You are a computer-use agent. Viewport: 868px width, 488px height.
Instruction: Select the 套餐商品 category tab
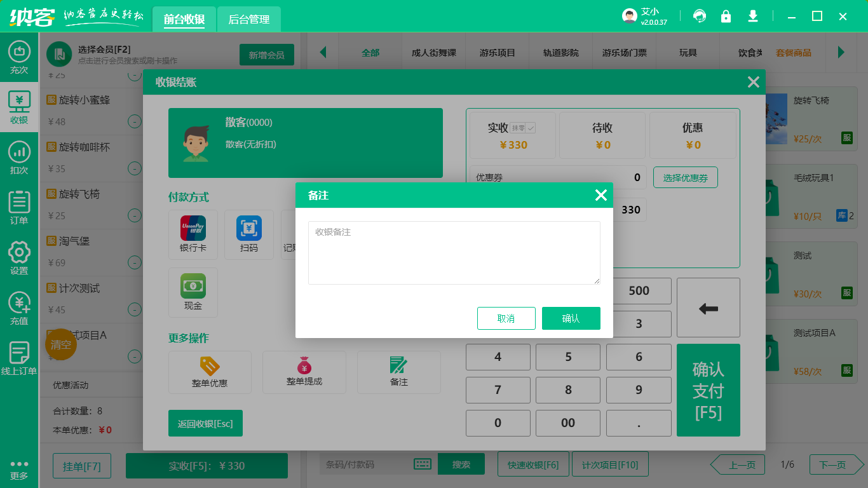pyautogui.click(x=795, y=53)
